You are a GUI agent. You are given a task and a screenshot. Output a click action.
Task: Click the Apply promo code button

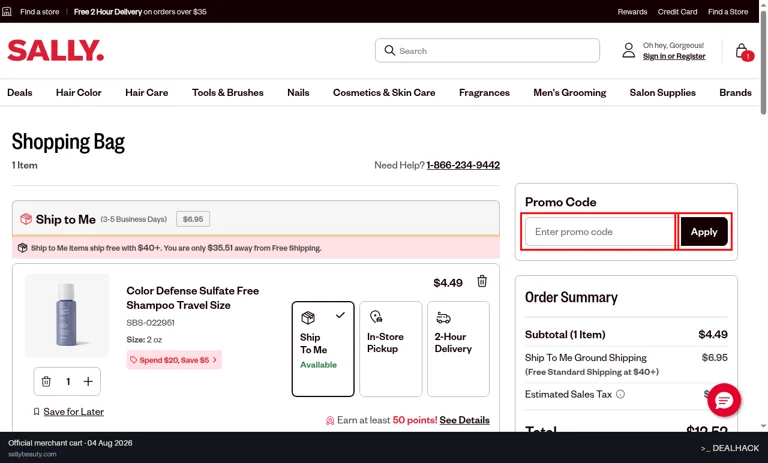click(704, 232)
